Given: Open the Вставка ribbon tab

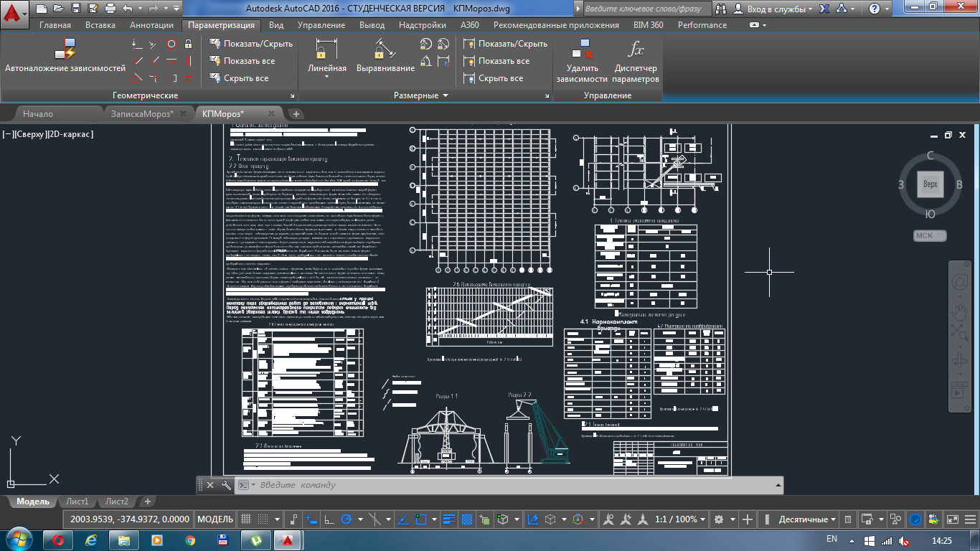Looking at the screenshot, I should tap(100, 24).
